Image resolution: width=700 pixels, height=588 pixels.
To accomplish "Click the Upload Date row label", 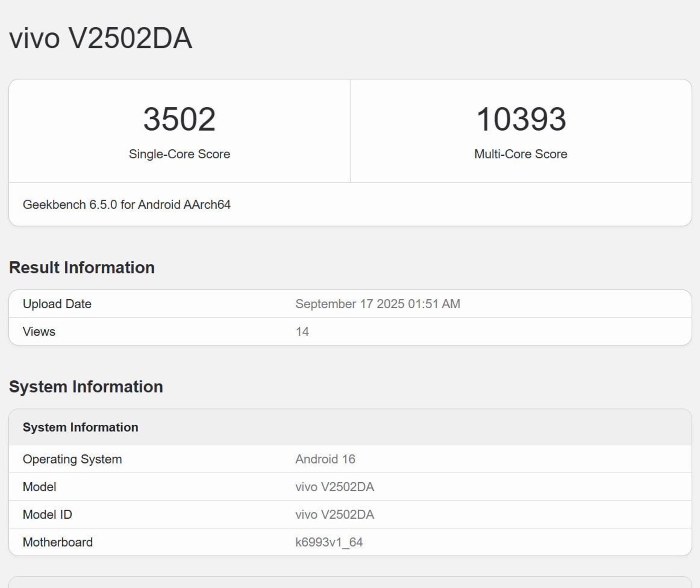I will (x=57, y=304).
